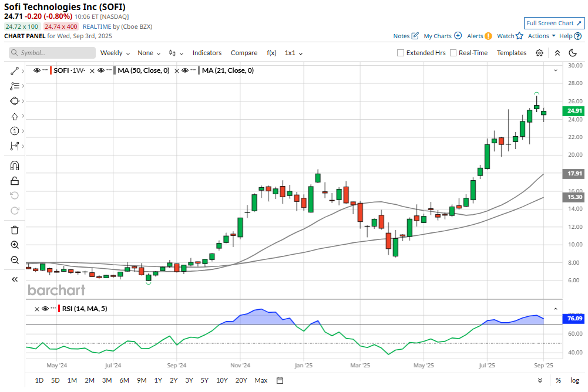Image resolution: width=588 pixels, height=392 pixels.
Task: Open the candlestick chart type dropdown
Action: [x=176, y=53]
